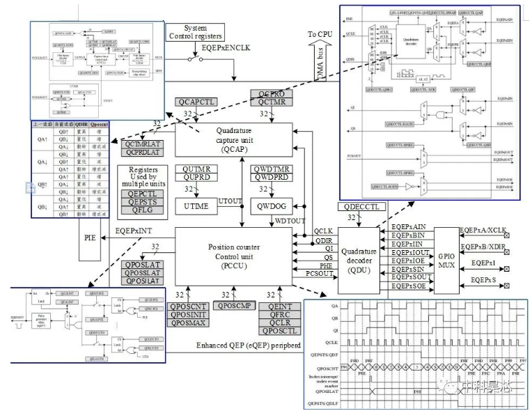Click the PIE block
Image resolution: width=532 pixels, height=411 pixels.
pos(90,239)
